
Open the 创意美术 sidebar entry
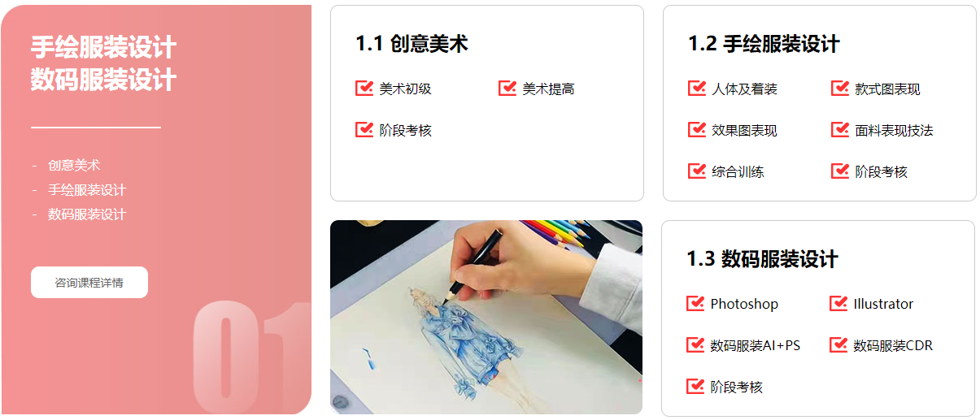(74, 165)
